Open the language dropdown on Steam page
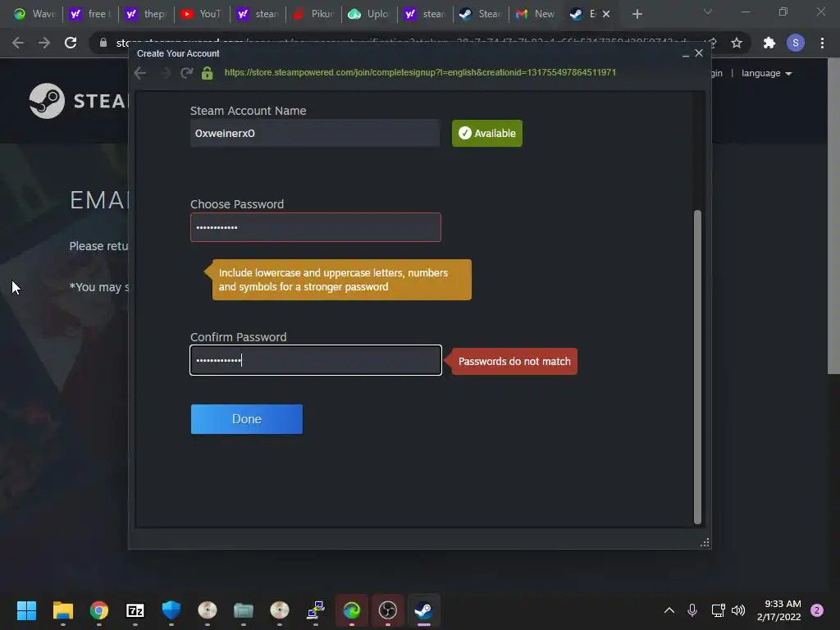 point(766,73)
